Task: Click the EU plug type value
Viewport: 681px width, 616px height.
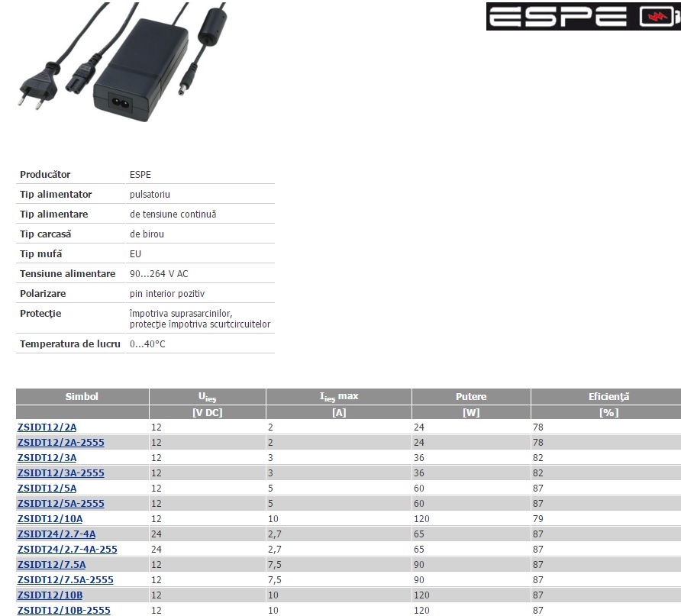Action: tap(135, 254)
